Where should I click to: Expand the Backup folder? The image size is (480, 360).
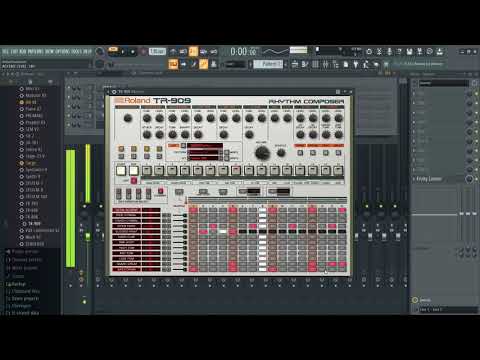16,284
